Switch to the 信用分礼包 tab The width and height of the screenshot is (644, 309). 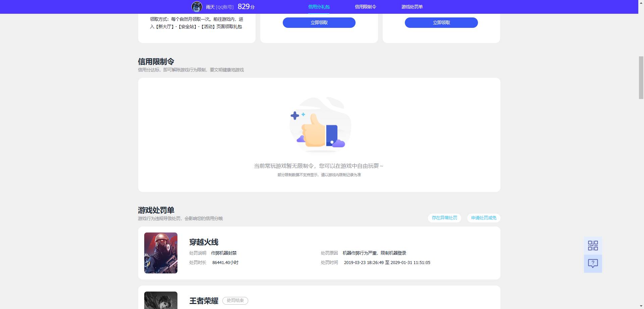pyautogui.click(x=318, y=6)
